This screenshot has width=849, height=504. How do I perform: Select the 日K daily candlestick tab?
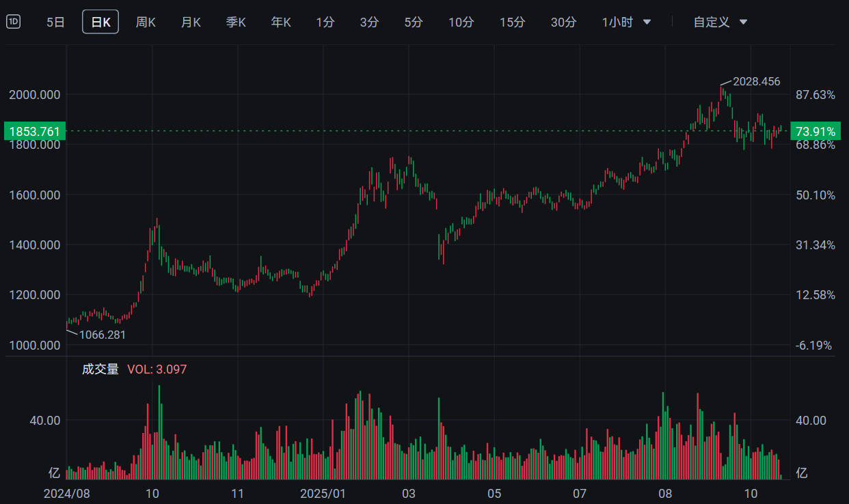[100, 22]
